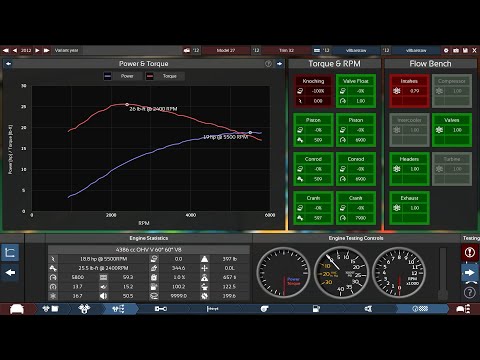Screen dimensions: 480x360
Task: Click the engine family icon in top bar
Action: (317, 50)
